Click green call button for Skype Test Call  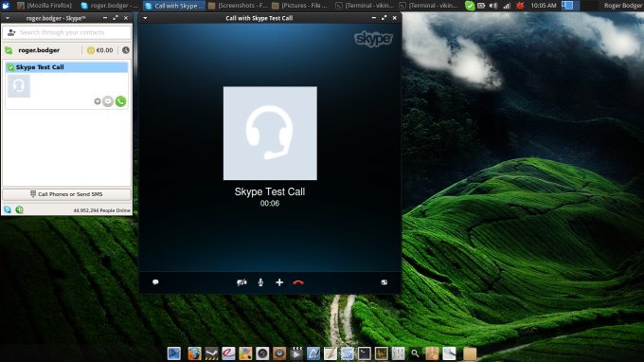120,101
